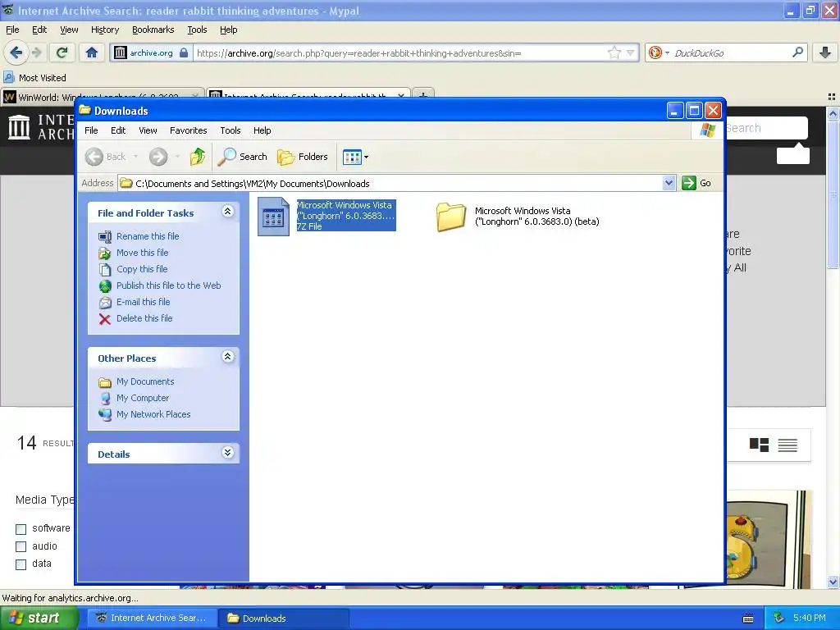Open the browser URL history dropdown arrow
The width and height of the screenshot is (840, 630).
point(631,52)
